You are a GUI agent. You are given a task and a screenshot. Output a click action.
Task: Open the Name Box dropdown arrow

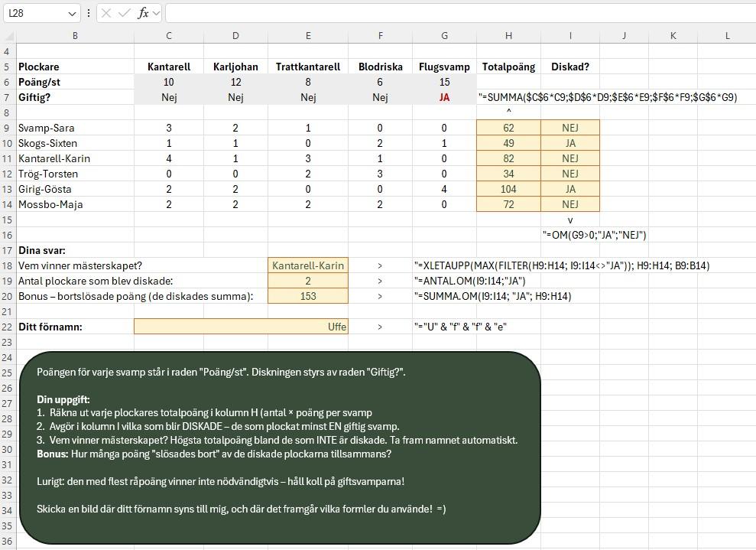click(72, 14)
